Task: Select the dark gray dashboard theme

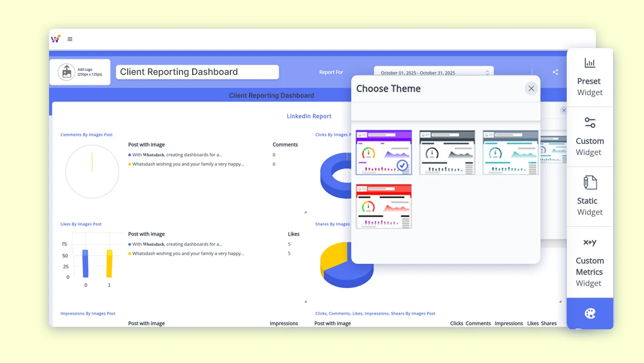Action: point(447,152)
